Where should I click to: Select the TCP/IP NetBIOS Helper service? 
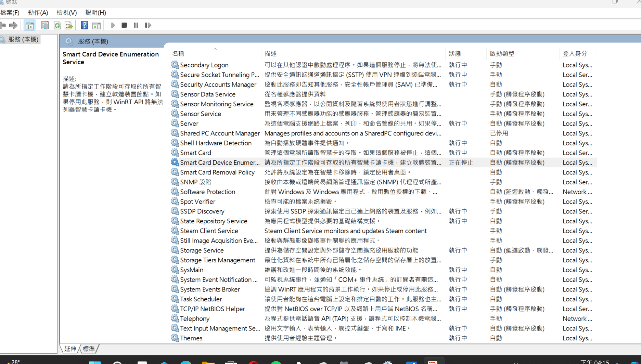[213, 309]
